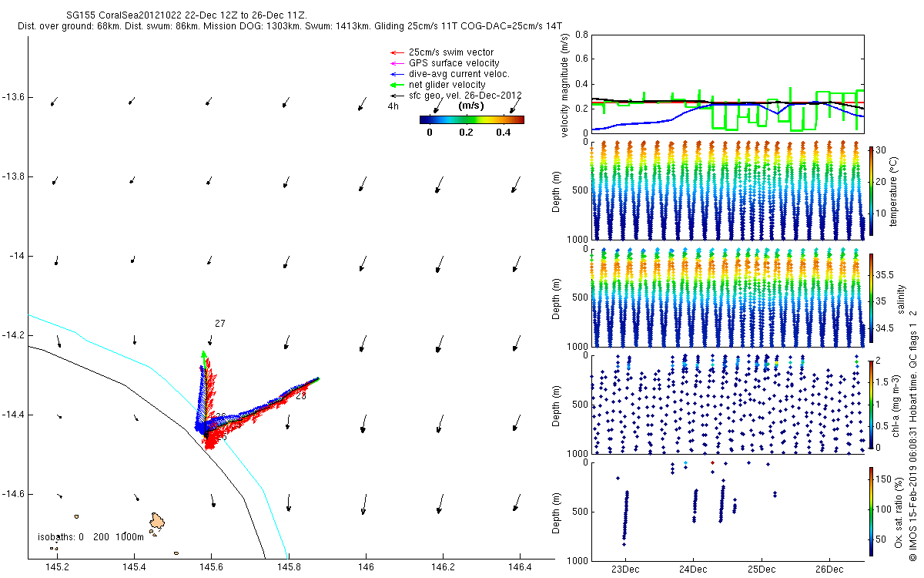Select the black sfc geo. vel. legend arrow
This screenshot has width=924, height=578.
[397, 96]
